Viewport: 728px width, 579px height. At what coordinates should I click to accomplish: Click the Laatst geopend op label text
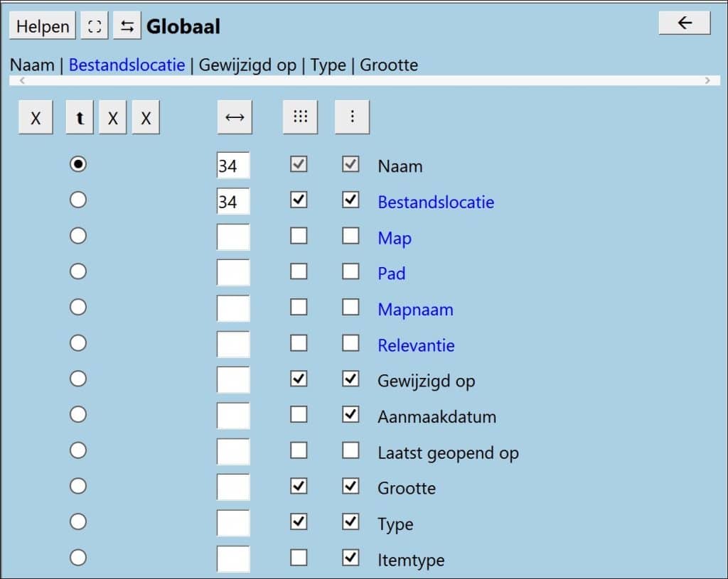click(448, 453)
